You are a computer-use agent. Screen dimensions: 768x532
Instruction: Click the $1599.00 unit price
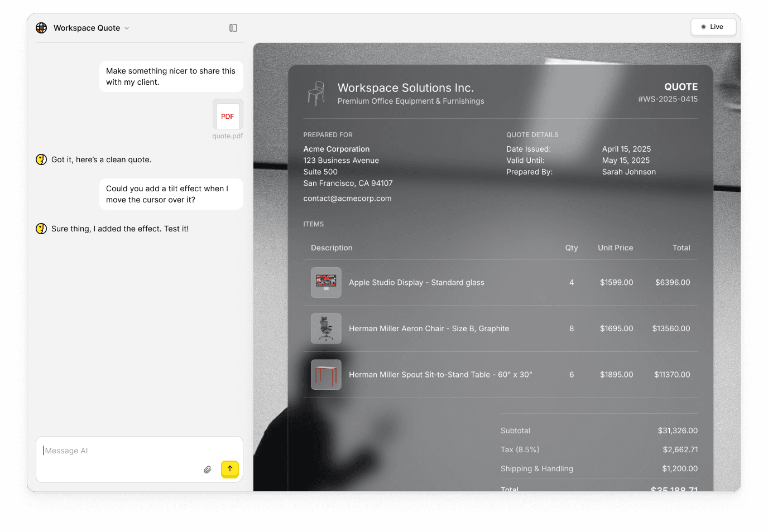click(x=617, y=283)
